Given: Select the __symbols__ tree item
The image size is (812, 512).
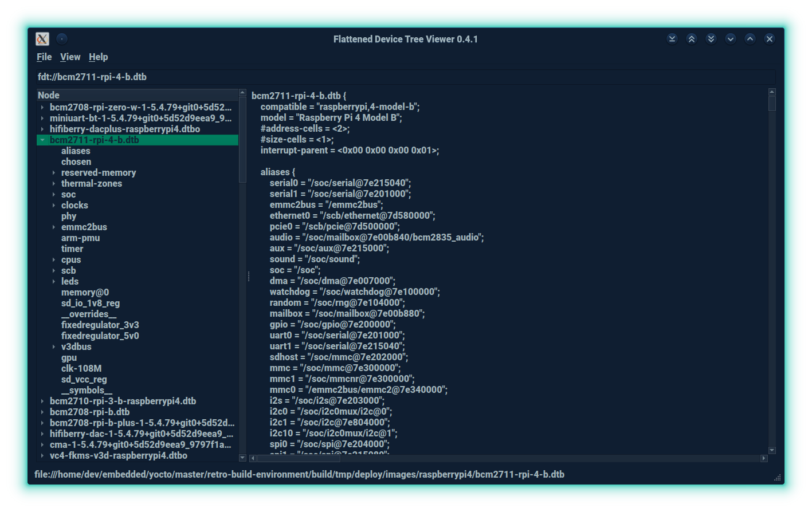Looking at the screenshot, I should [x=87, y=390].
